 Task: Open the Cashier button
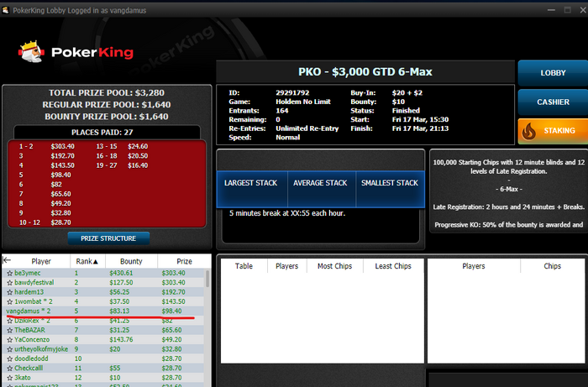coord(553,102)
